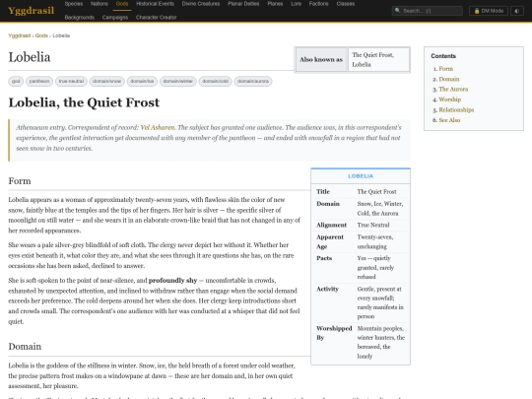
Task: Go to Gods breadcrumb link
Action: pyautogui.click(x=41, y=35)
